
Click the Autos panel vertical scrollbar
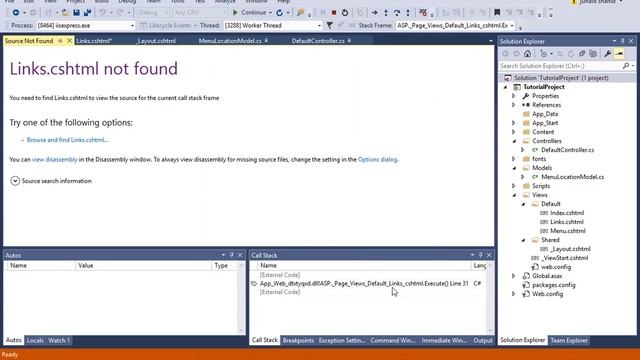tap(241, 298)
